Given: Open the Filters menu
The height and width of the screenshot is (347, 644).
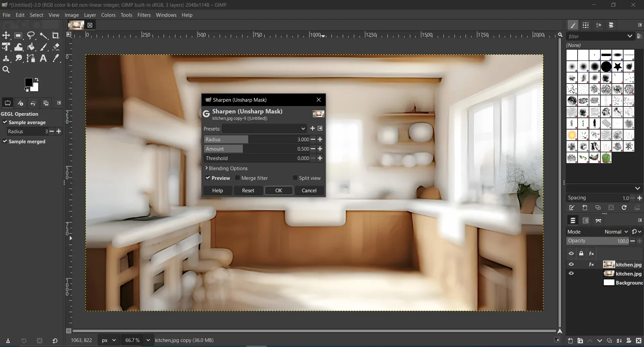Looking at the screenshot, I should click(x=144, y=15).
